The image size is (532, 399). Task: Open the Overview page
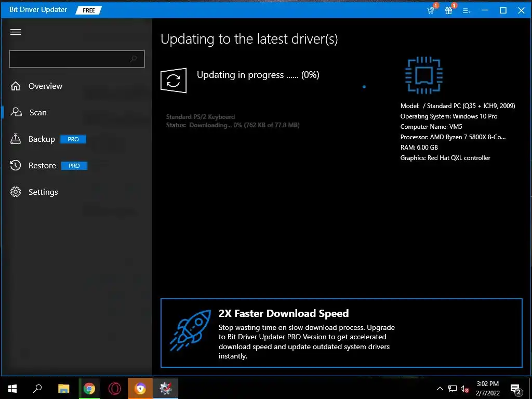point(46,86)
